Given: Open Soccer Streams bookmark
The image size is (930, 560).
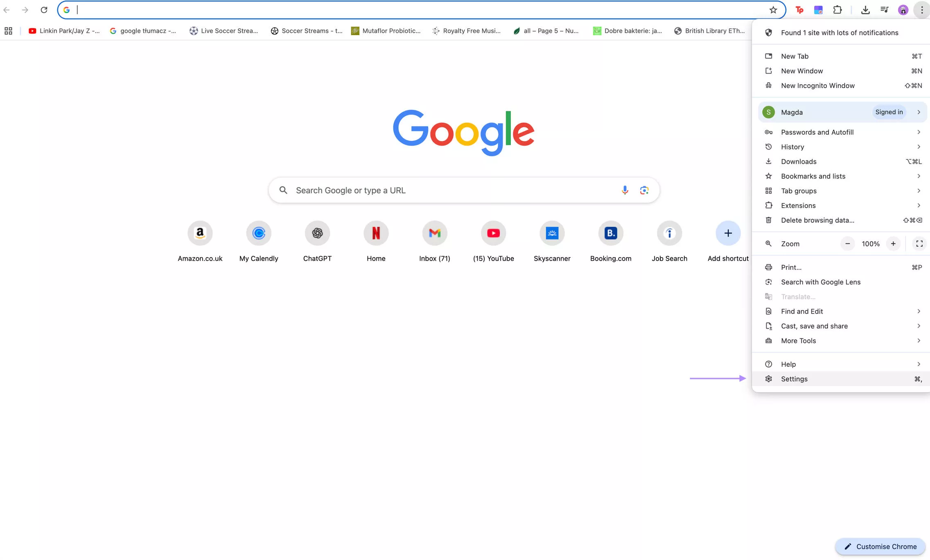Looking at the screenshot, I should point(306,31).
